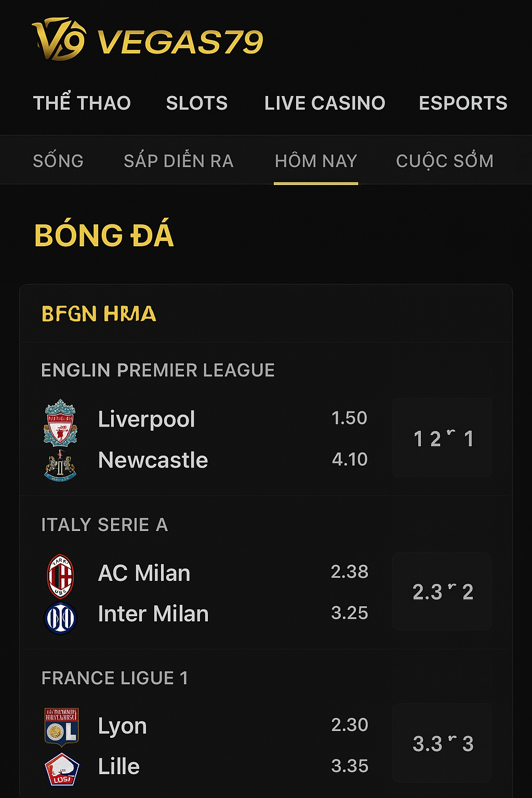Open the Thể Thao menu
The height and width of the screenshot is (798, 532).
(x=82, y=103)
